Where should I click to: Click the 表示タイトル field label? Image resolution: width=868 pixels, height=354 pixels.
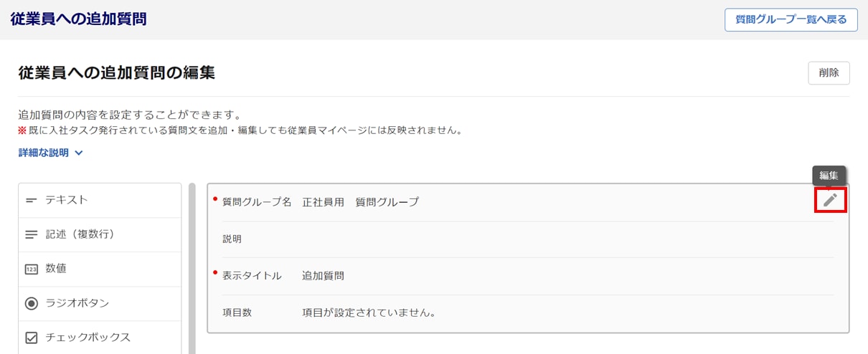pos(252,276)
